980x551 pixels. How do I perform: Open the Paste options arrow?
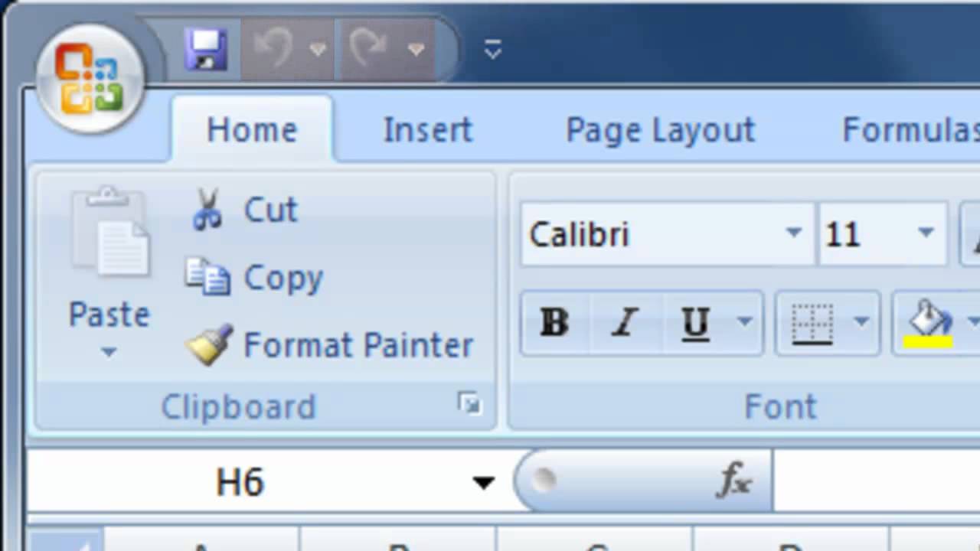click(x=109, y=353)
